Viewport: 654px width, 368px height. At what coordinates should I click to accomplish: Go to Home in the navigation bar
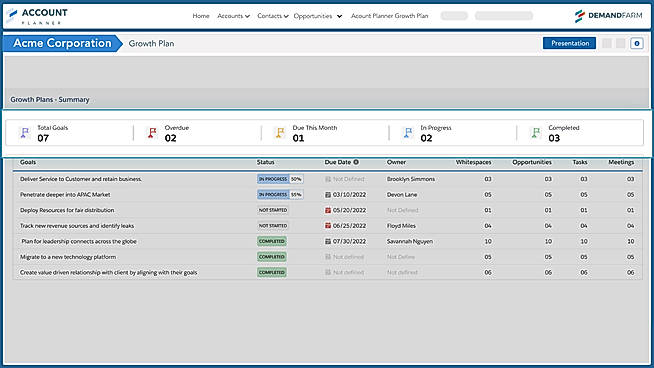(201, 16)
